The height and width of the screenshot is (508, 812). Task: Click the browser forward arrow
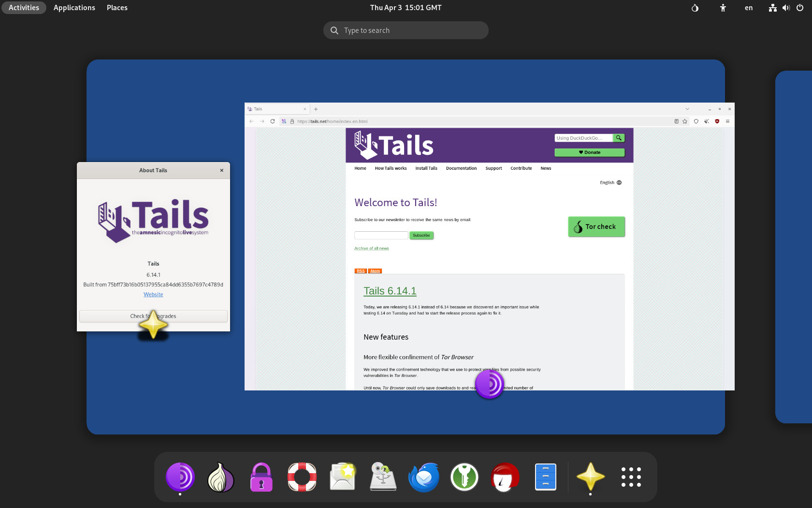[262, 121]
